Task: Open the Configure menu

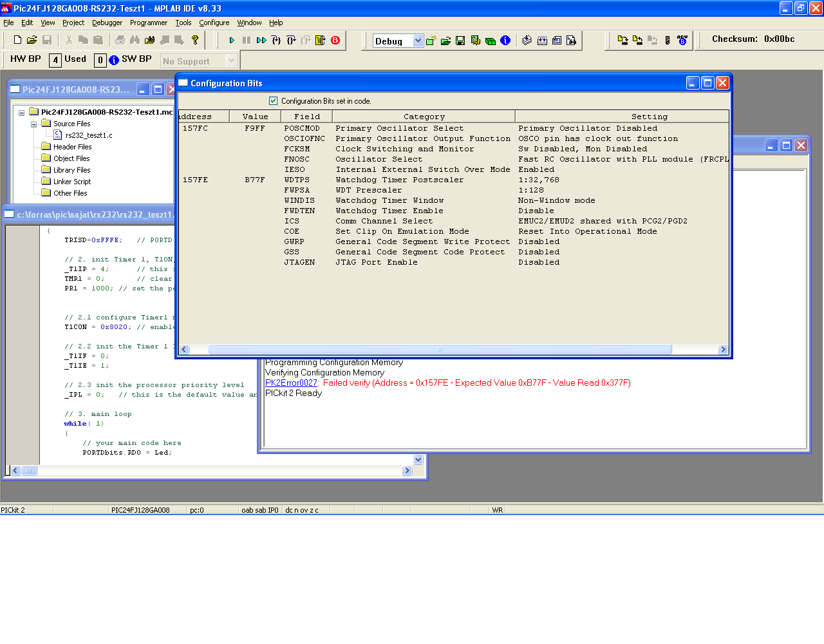Action: pyautogui.click(x=214, y=23)
